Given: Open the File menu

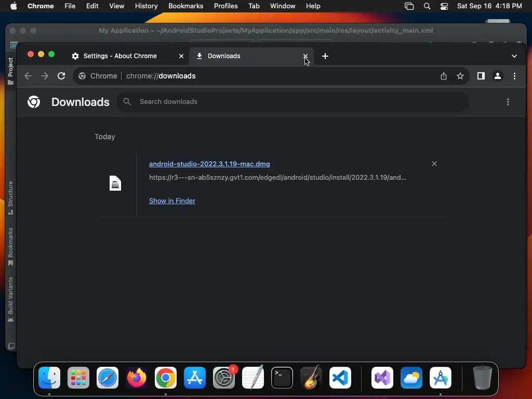Looking at the screenshot, I should (x=70, y=6).
